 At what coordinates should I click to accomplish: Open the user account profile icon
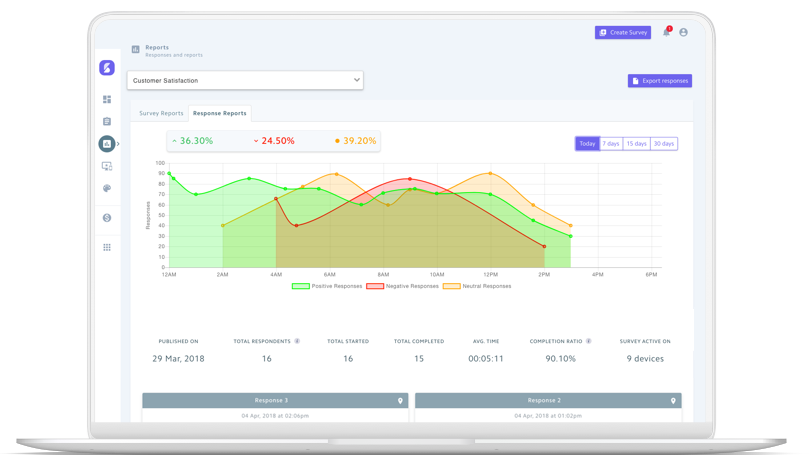[x=683, y=33]
